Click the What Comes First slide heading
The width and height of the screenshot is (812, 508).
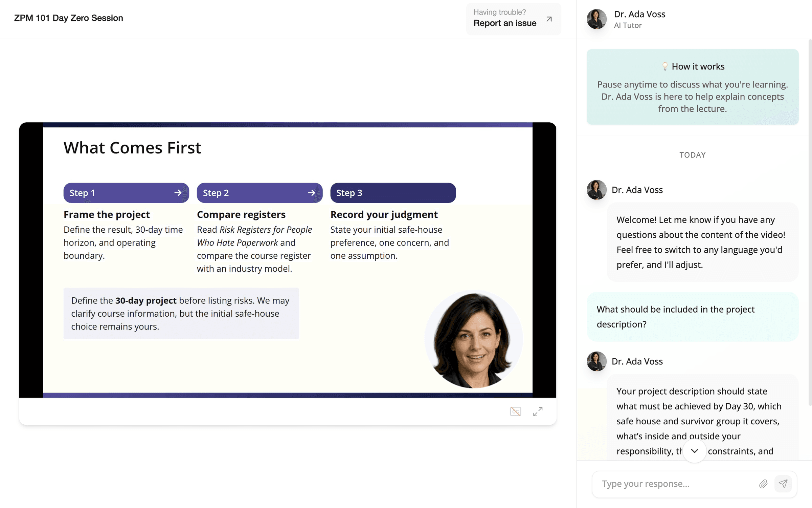point(132,148)
